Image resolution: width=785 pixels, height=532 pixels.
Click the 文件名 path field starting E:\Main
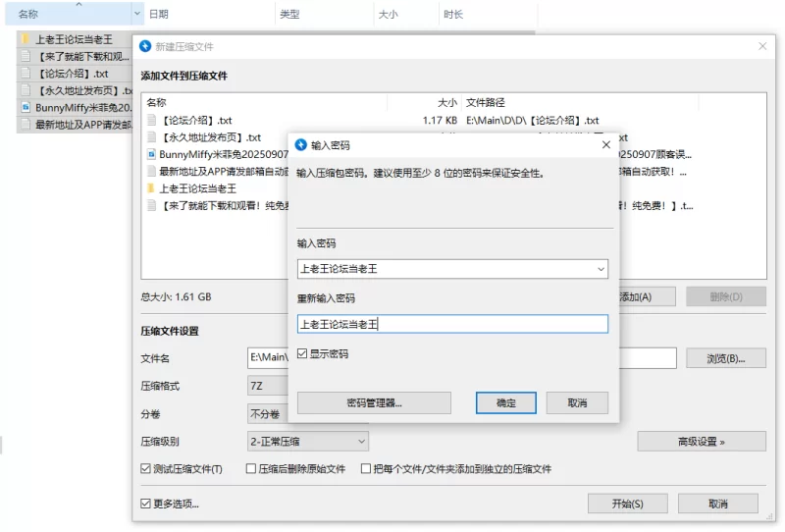pyautogui.click(x=269, y=357)
